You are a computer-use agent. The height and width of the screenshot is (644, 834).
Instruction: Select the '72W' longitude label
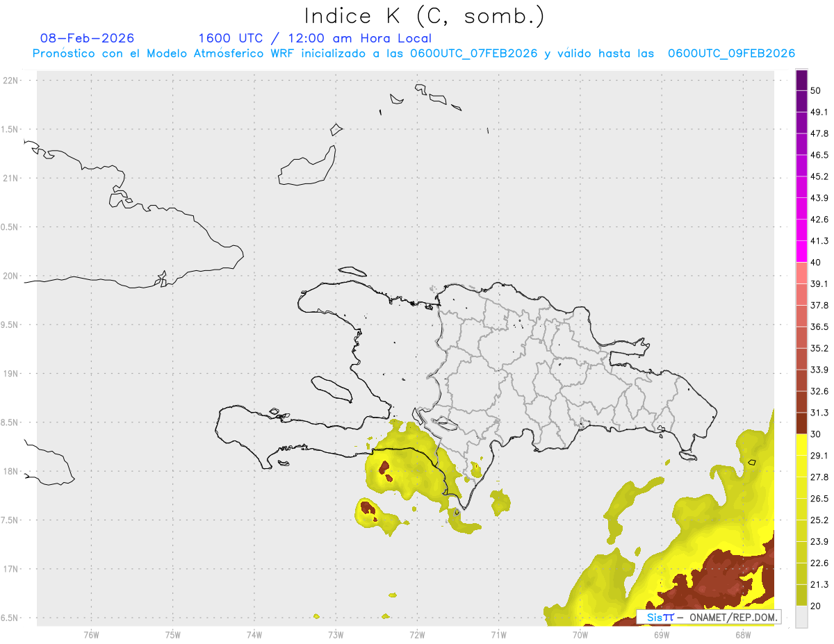pos(417,635)
